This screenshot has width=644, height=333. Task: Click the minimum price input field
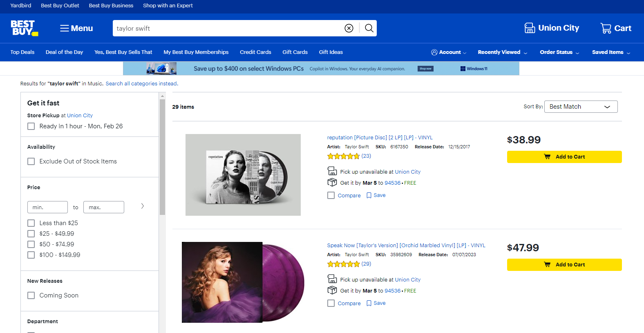[x=47, y=207]
